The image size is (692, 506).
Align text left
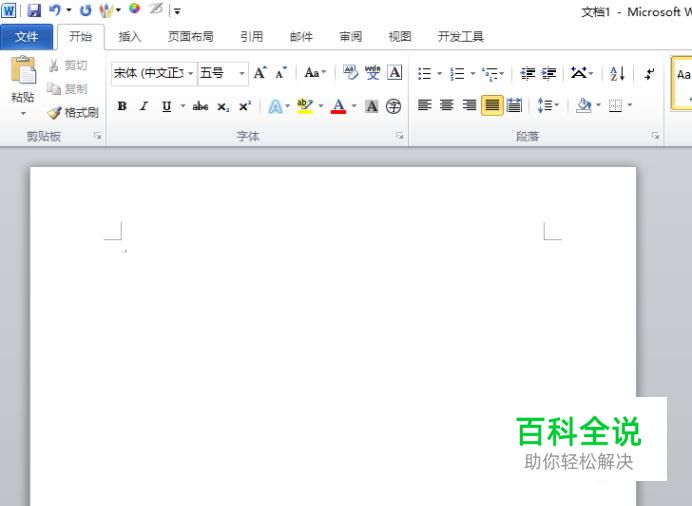pyautogui.click(x=425, y=105)
